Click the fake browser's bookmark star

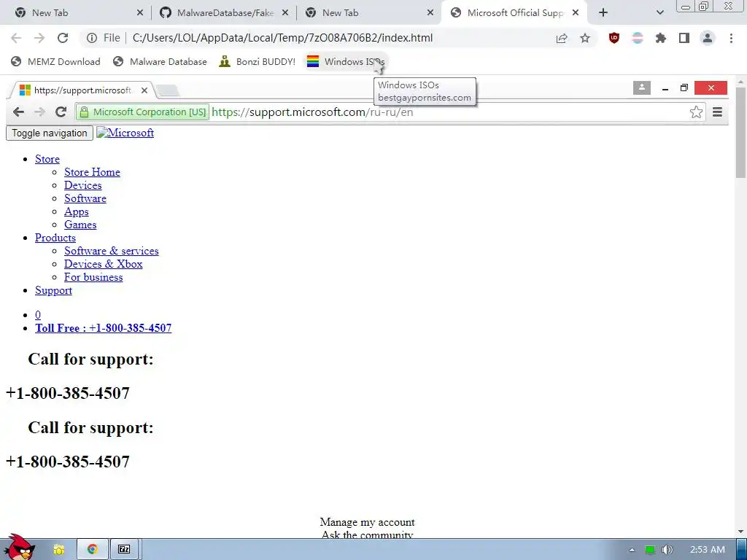(696, 112)
